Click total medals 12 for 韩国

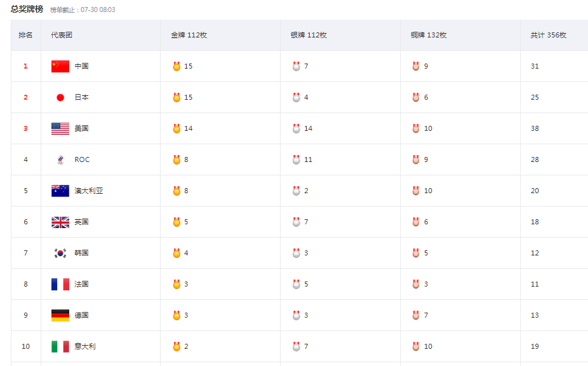tap(535, 254)
